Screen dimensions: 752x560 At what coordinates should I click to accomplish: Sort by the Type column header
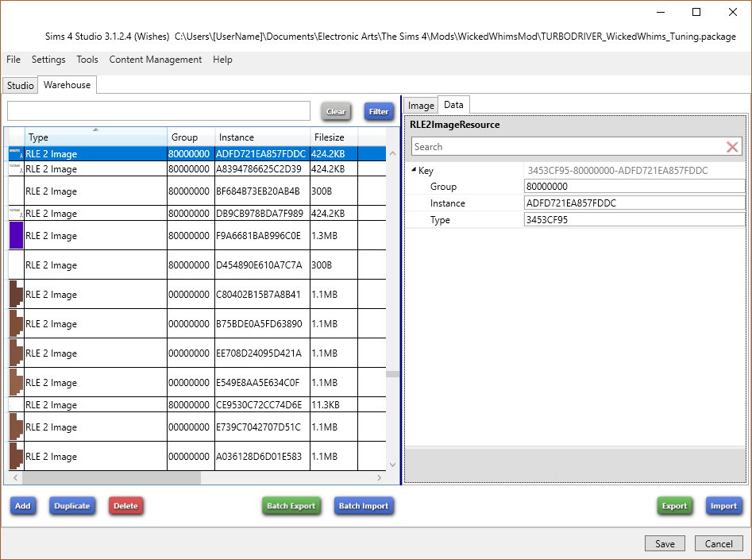96,137
